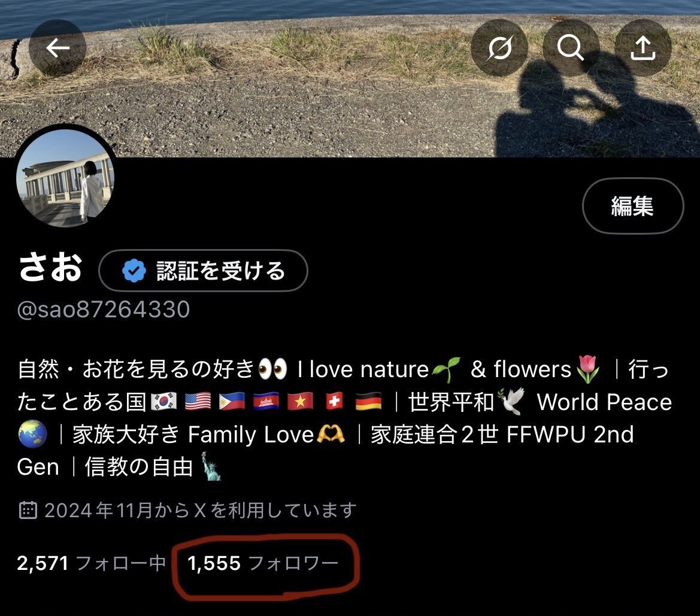Click the dove emoji in bio
Image resolution: width=700 pixels, height=616 pixels.
click(511, 401)
